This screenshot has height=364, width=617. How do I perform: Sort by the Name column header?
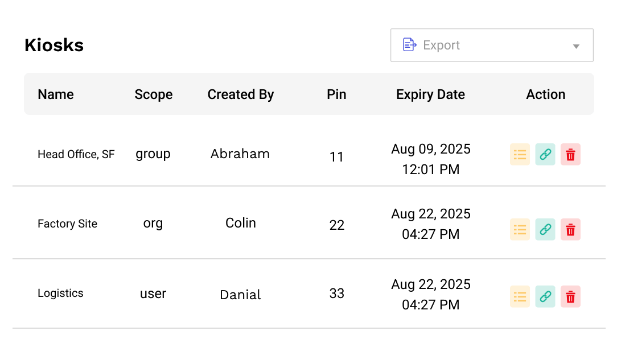(x=55, y=94)
